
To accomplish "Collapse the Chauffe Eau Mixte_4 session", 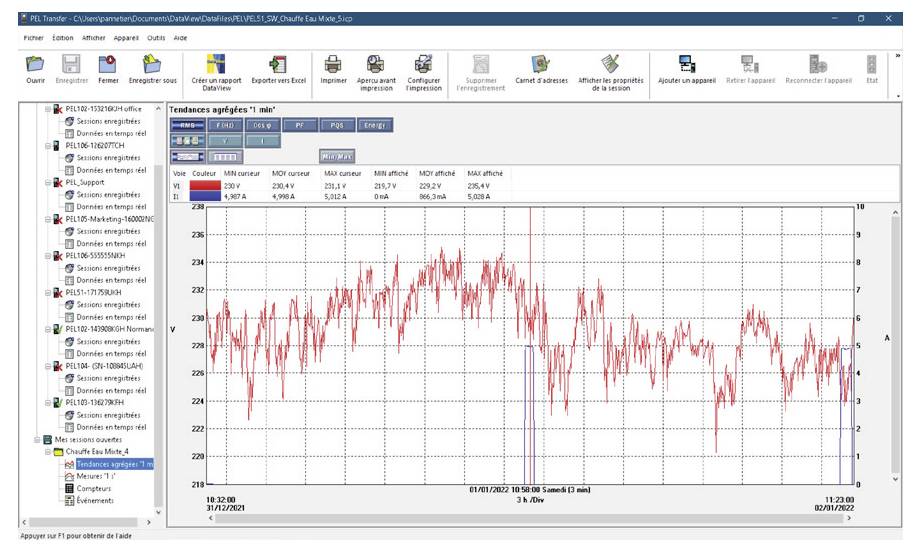I will (47, 452).
